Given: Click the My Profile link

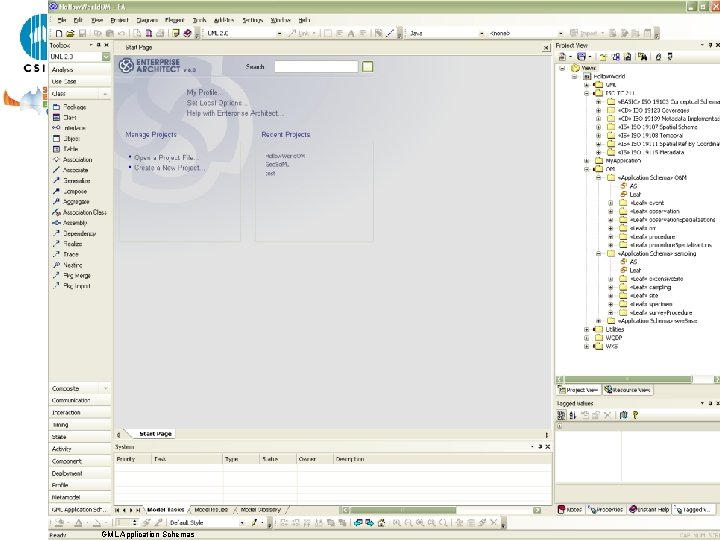Looking at the screenshot, I should tap(204, 92).
